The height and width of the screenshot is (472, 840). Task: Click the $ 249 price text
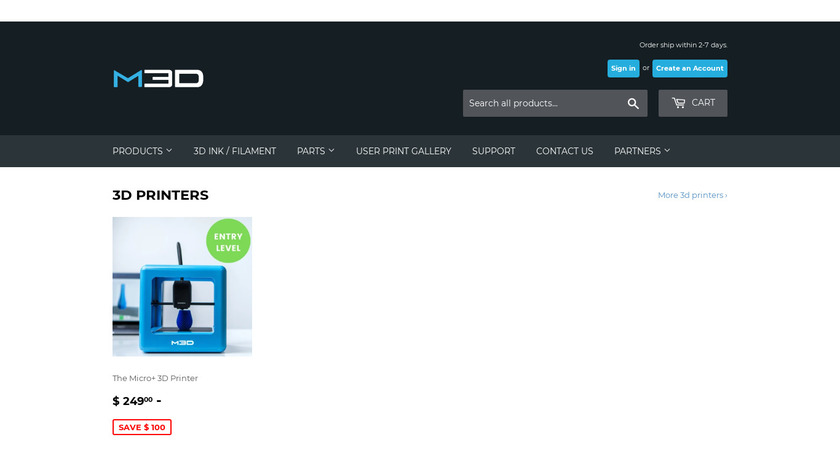click(x=137, y=401)
